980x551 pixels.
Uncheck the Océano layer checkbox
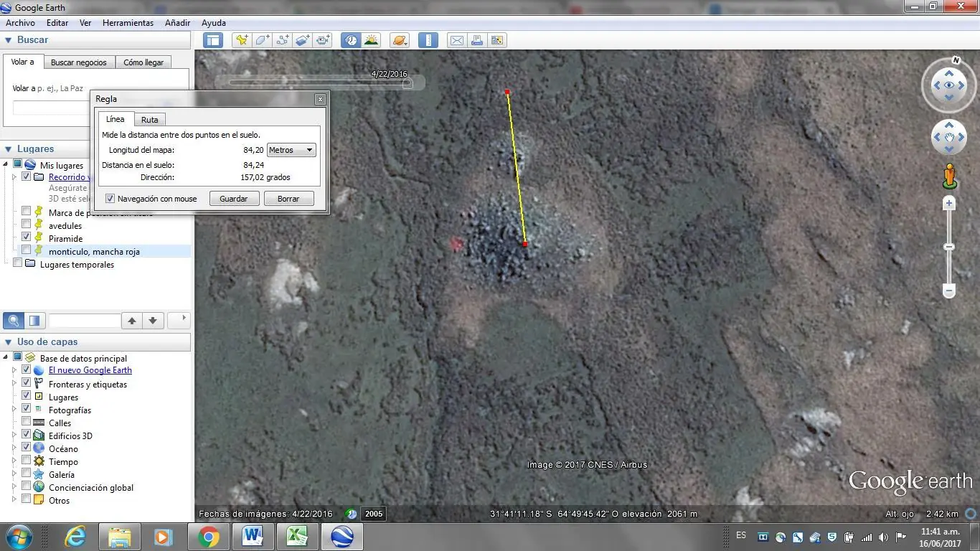click(x=27, y=448)
